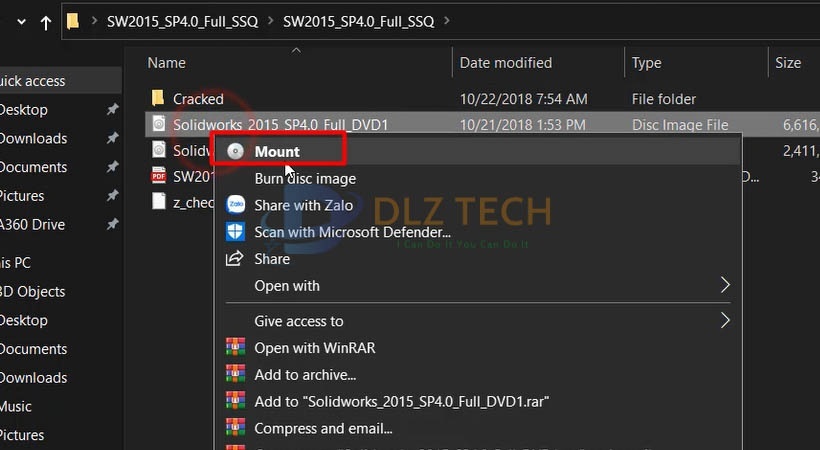
Task: Click WinRAR icon beside Add to archive
Action: 235,374
